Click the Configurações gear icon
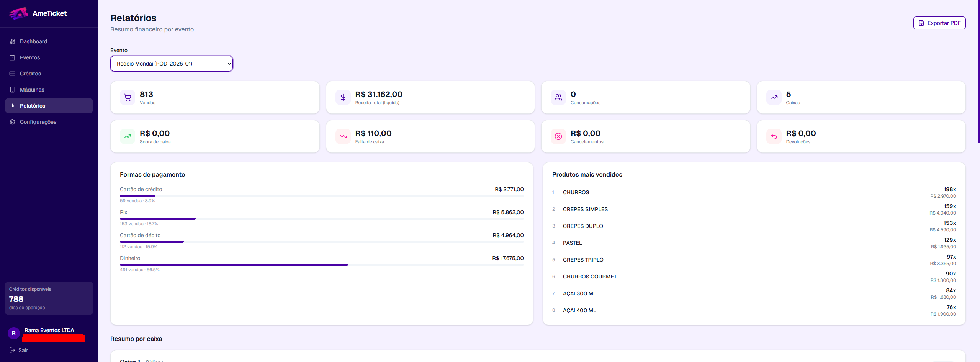Viewport: 980px width, 362px height. tap(12, 122)
